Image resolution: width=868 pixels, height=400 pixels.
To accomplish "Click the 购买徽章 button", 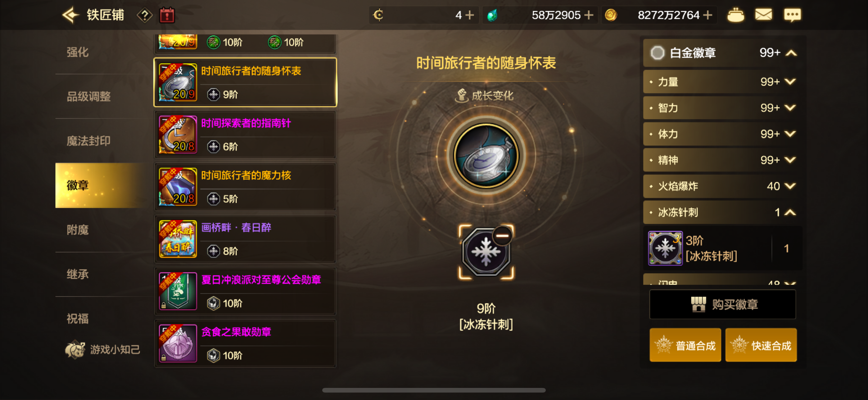I will (x=722, y=304).
